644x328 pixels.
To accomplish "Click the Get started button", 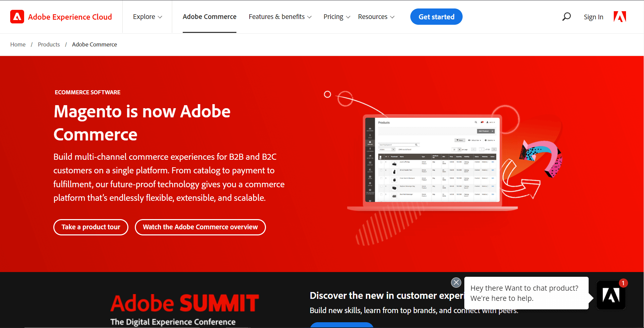I will 436,17.
